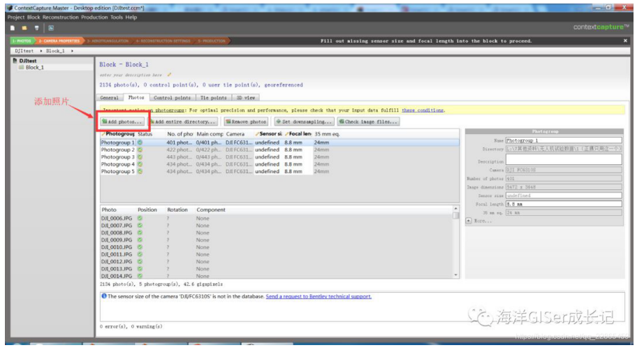The height and width of the screenshot is (350, 644).
Task: Click the Photogroup column header
Action: (x=118, y=134)
